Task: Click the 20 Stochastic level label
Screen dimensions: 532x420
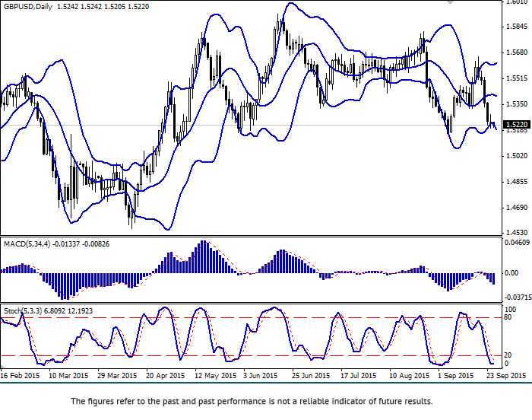Action: tap(508, 355)
